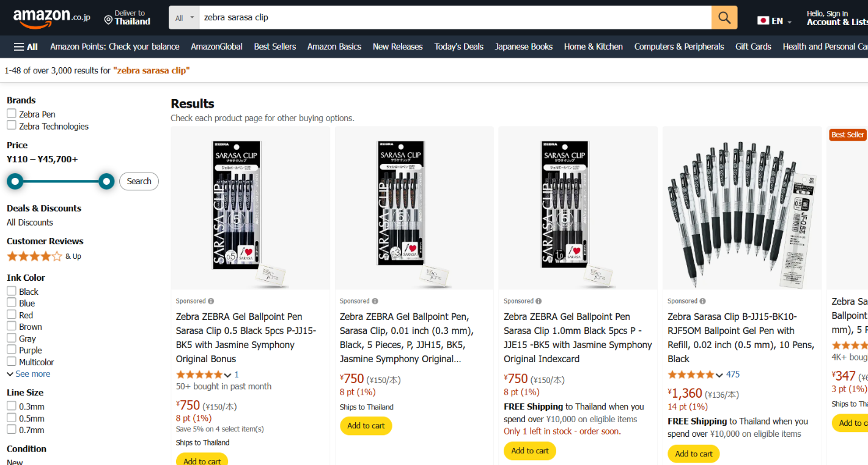This screenshot has width=868, height=465.
Task: Click the orange search magnifier button
Action: [724, 18]
